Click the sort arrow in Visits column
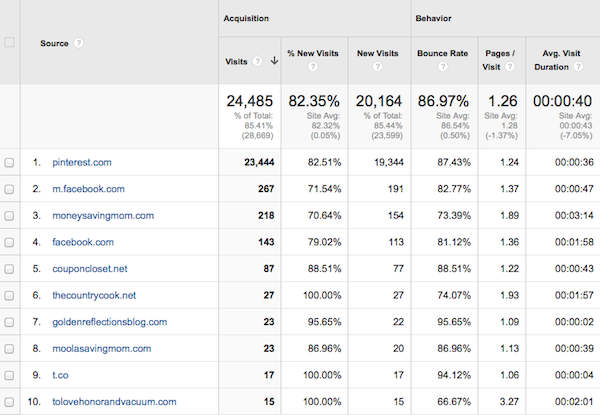 [272, 61]
